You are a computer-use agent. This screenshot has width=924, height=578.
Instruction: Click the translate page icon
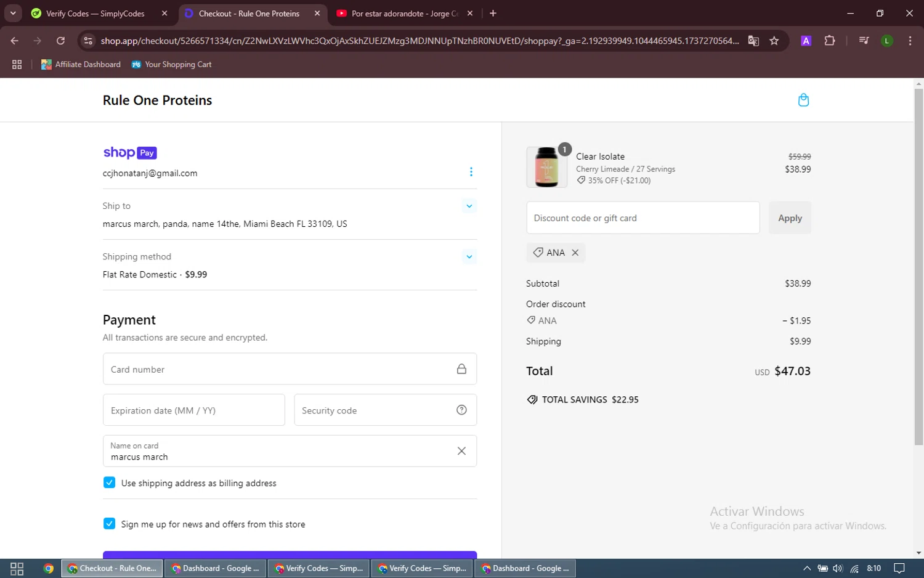[x=753, y=41]
